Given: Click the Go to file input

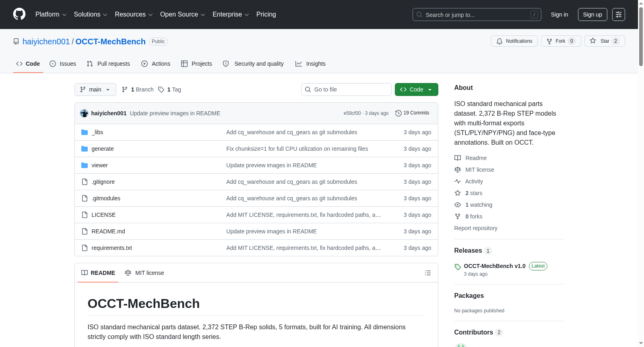Looking at the screenshot, I should (346, 89).
